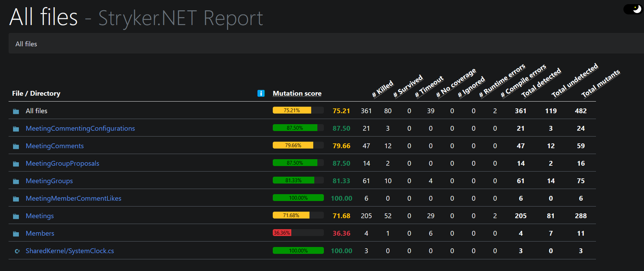Open the Meetings directory link
This screenshot has height=271, width=644.
tap(40, 216)
